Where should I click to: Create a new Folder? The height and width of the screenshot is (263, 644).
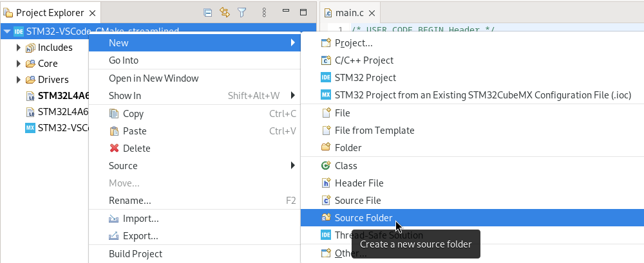(x=472, y=148)
